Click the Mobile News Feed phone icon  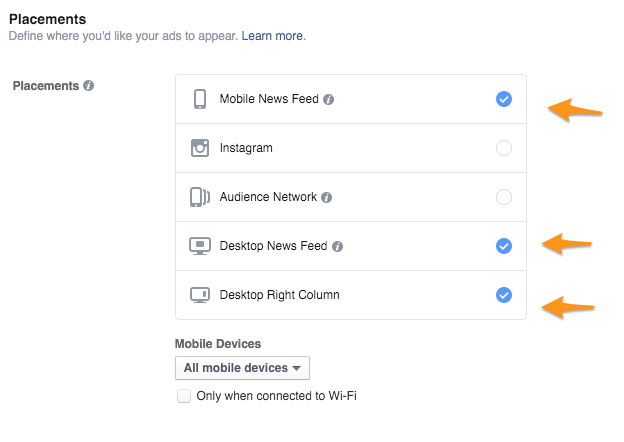pyautogui.click(x=200, y=99)
